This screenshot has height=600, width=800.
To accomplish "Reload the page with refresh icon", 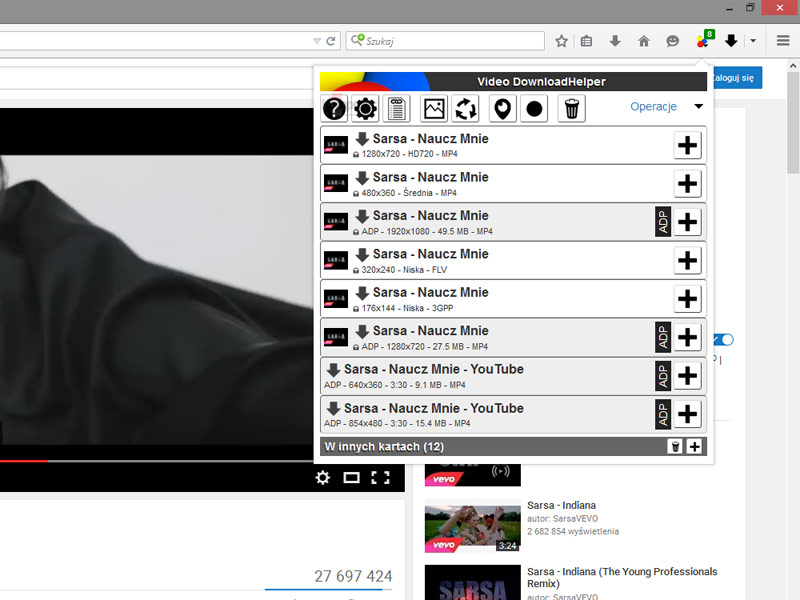I will pyautogui.click(x=331, y=41).
